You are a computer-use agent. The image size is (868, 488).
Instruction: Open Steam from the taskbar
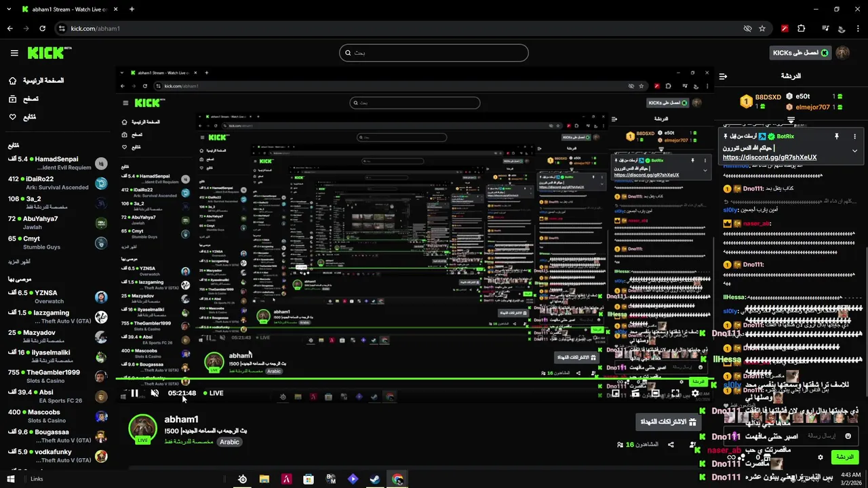(375, 479)
